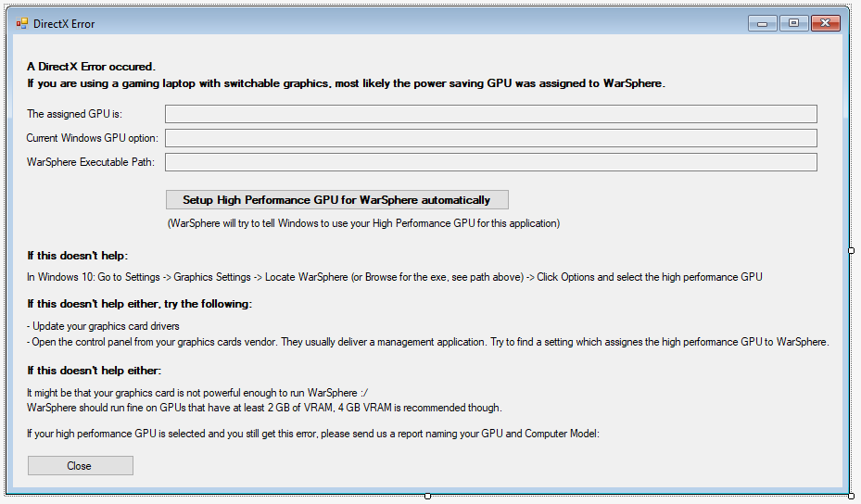Maximize the DirectX Error window
This screenshot has height=504, width=861.
(793, 23)
